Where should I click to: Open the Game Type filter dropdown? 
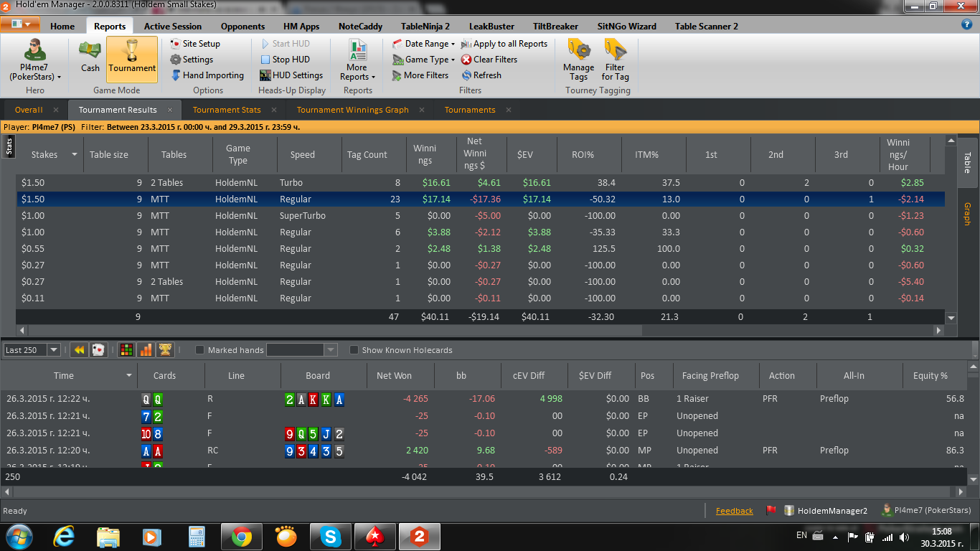(x=423, y=60)
